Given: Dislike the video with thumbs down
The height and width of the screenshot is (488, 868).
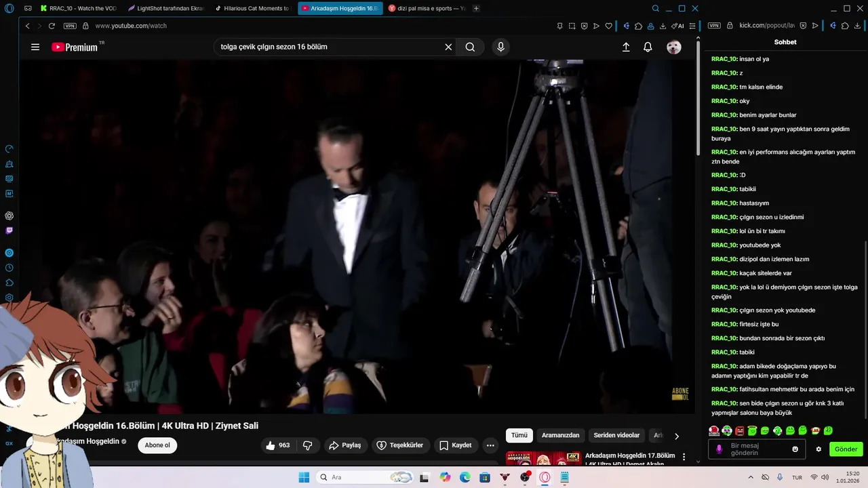Looking at the screenshot, I should (308, 445).
